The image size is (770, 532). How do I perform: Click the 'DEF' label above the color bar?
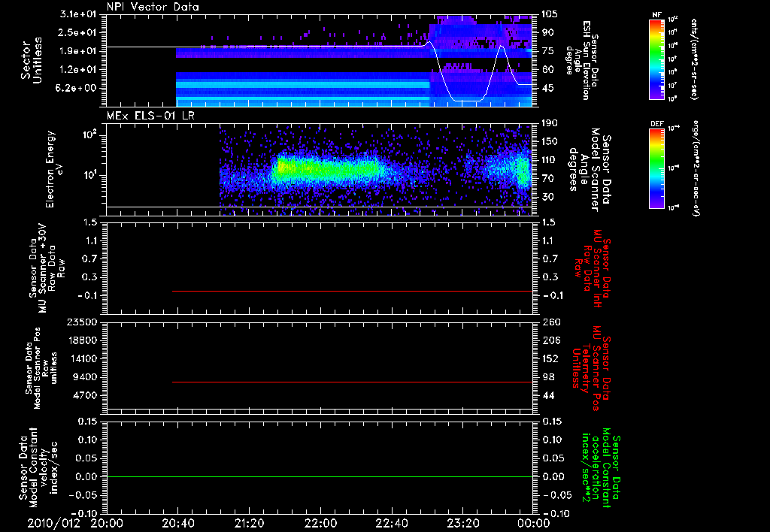657,124
